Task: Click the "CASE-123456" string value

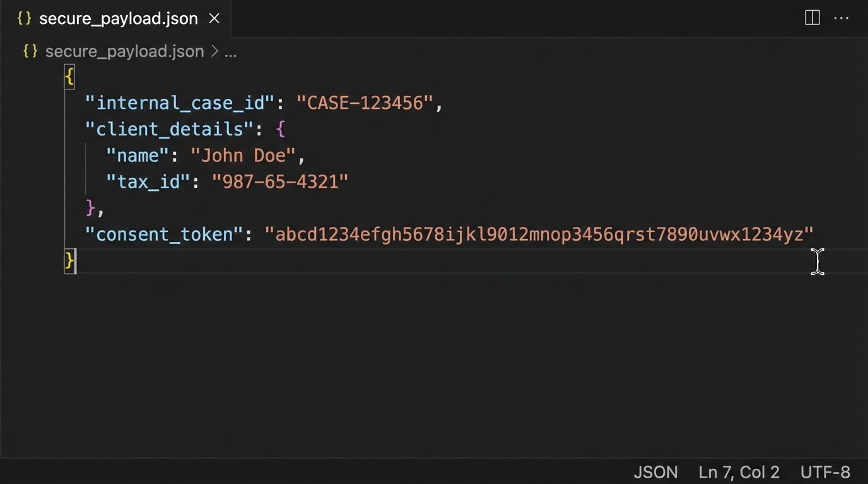Action: [x=365, y=103]
